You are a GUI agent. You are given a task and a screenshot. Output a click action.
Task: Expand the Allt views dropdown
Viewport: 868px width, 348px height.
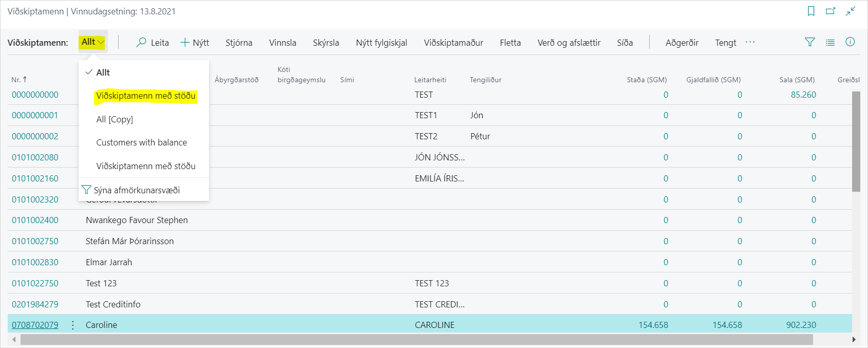pos(93,42)
